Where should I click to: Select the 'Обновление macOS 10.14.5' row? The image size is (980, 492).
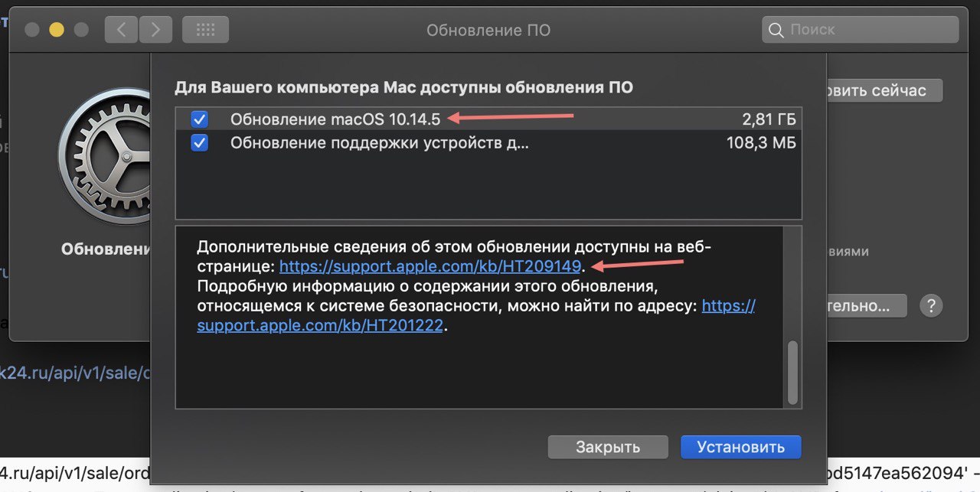[x=488, y=119]
